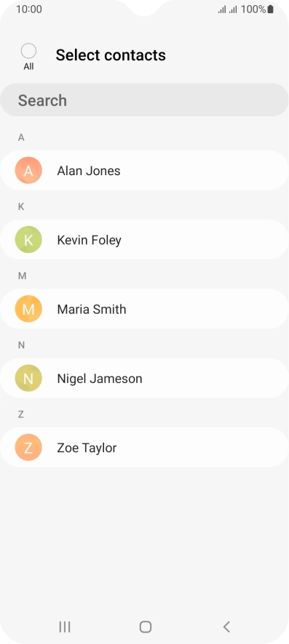Screen dimensions: 289x644
Task: Tap Zoe Taylor's Z avatar icon
Action: (28, 447)
